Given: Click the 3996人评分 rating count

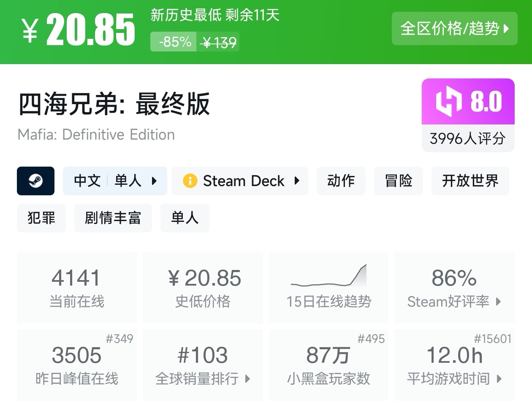Looking at the screenshot, I should click(x=468, y=138).
